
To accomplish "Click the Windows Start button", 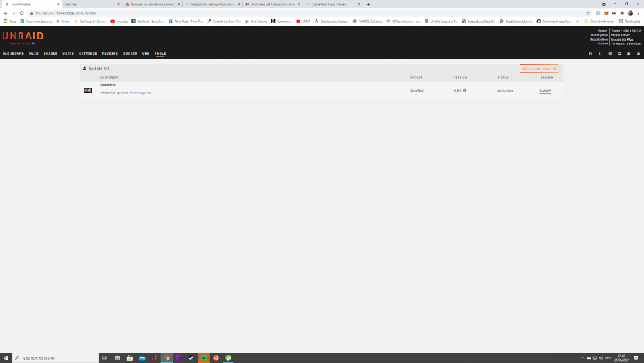I will pos(6,358).
